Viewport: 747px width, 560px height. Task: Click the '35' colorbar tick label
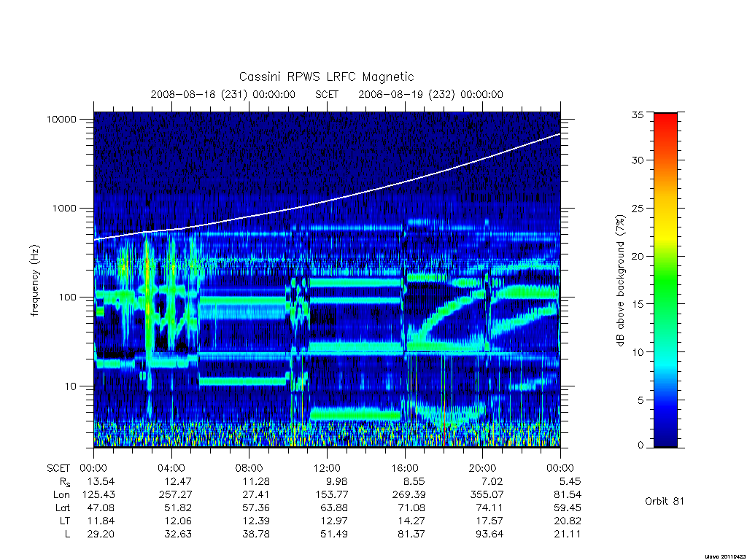coord(637,114)
